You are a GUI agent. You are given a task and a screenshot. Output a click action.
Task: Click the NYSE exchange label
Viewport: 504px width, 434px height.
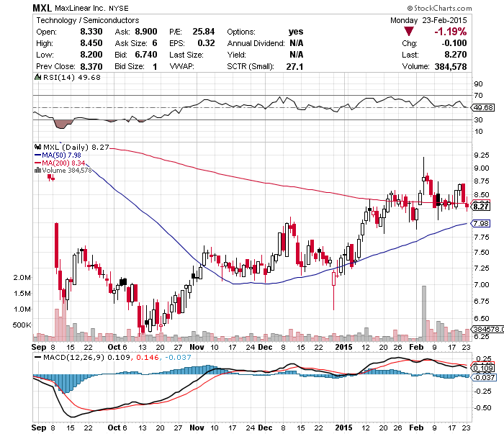coord(118,9)
